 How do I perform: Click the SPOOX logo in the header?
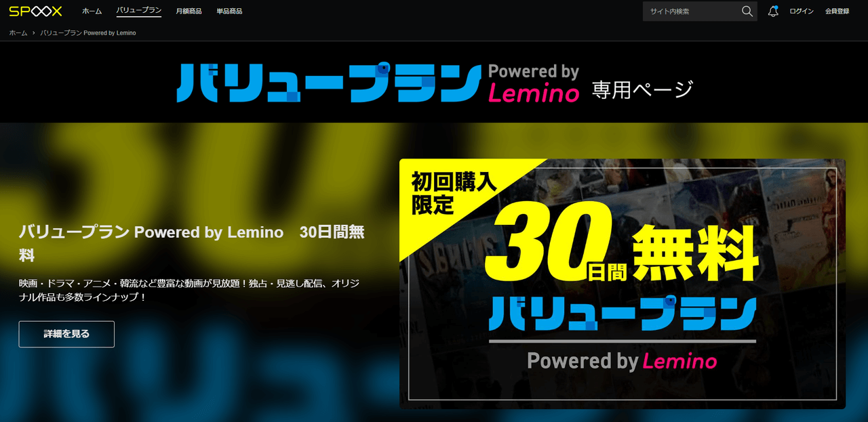[35, 11]
